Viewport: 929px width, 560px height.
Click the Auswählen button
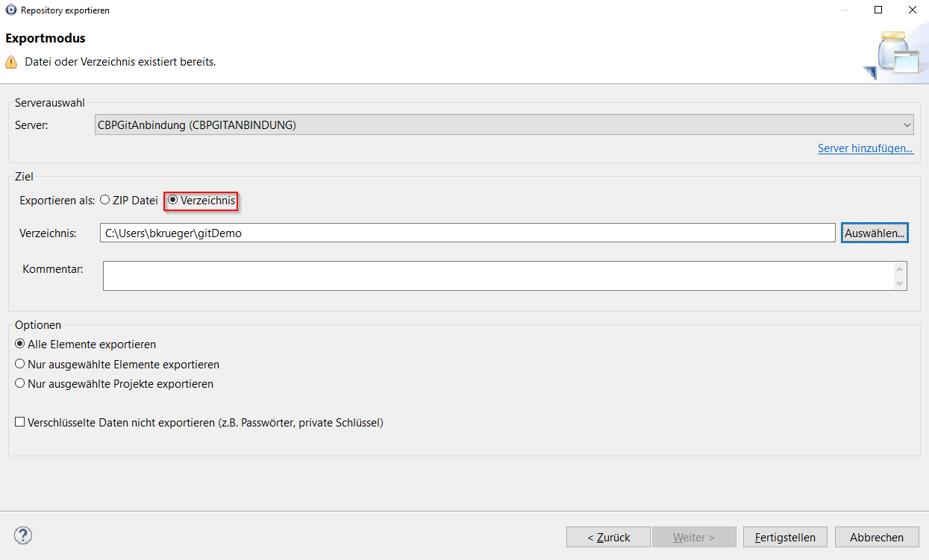click(875, 233)
